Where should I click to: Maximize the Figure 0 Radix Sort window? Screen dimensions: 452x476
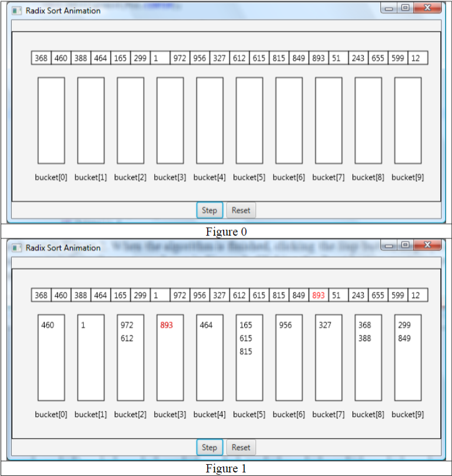pyautogui.click(x=405, y=8)
